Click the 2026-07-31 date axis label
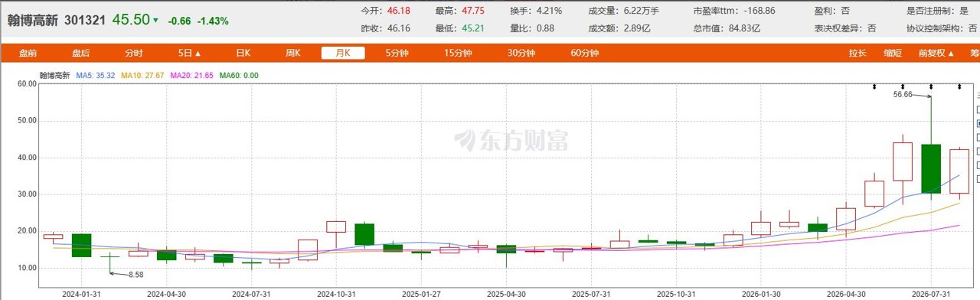 [931, 293]
